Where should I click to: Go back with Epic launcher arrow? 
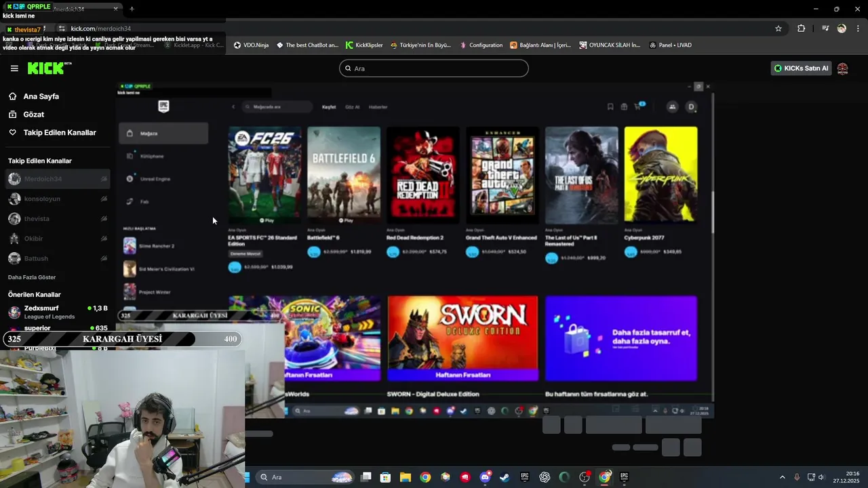[233, 106]
